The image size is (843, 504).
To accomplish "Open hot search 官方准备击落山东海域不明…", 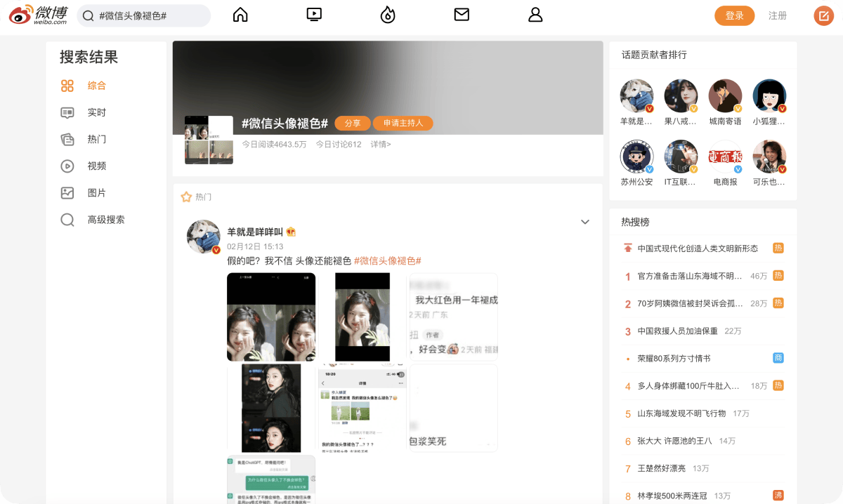I will coord(689,276).
